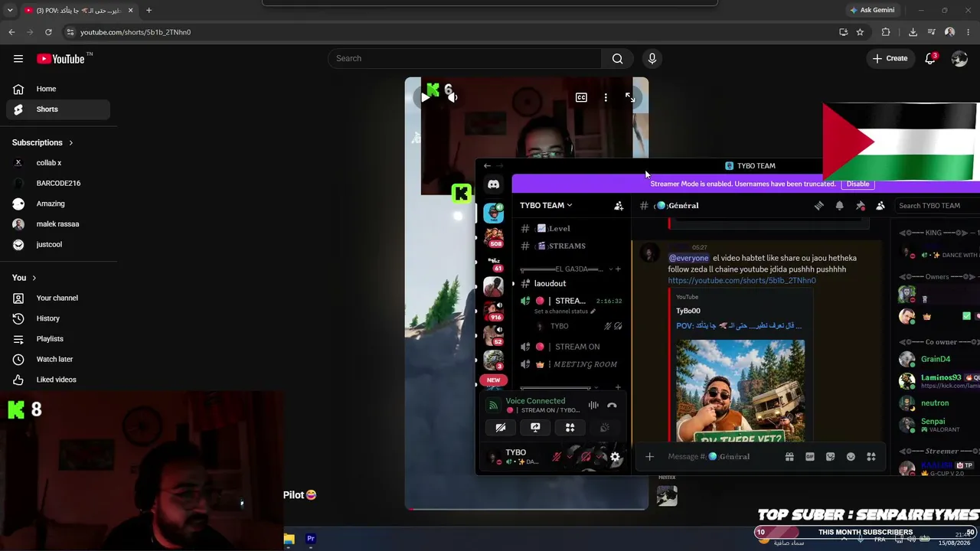Select Home in YouTube sidebar
Viewport: 980px width, 551px height.
click(x=58, y=89)
